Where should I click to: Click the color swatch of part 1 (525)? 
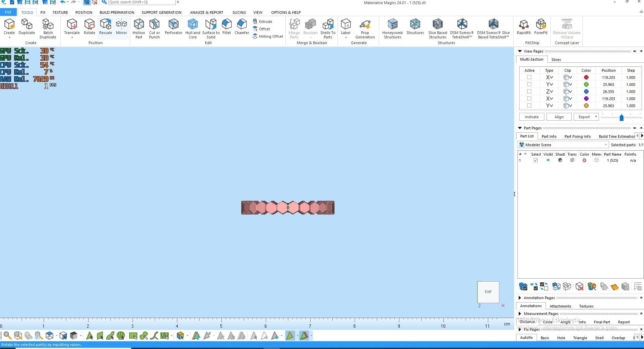pyautogui.click(x=584, y=160)
